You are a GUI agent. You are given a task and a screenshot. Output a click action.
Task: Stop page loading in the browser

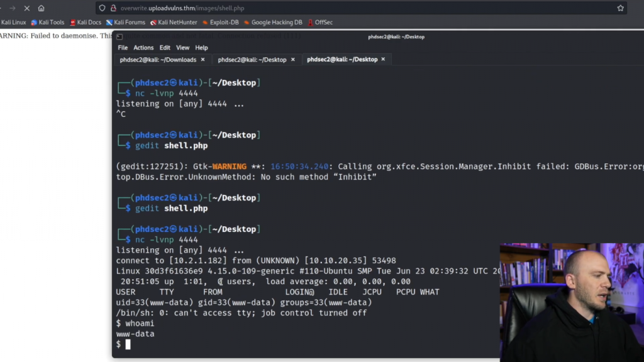(x=26, y=8)
